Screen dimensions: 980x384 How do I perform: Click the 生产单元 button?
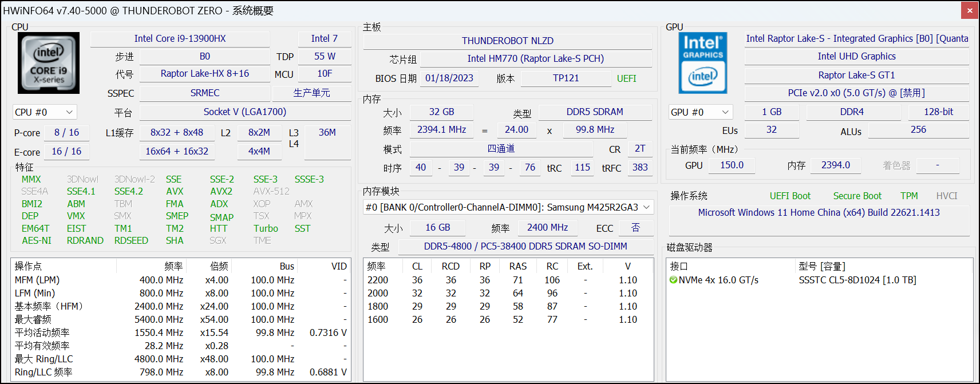pos(311,93)
